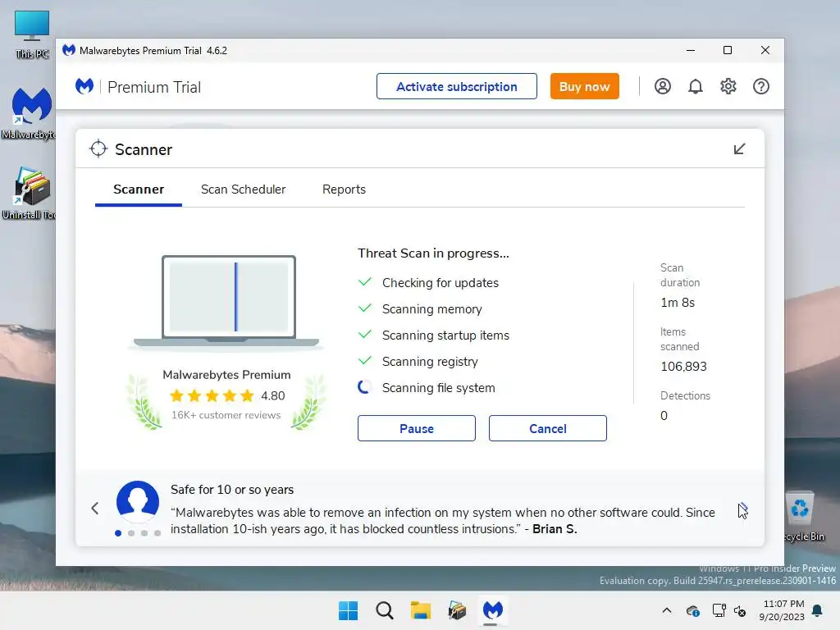Screen dimensions: 840x630
Task: Click 'Safe for 10 or so years' heading
Action: (x=232, y=490)
